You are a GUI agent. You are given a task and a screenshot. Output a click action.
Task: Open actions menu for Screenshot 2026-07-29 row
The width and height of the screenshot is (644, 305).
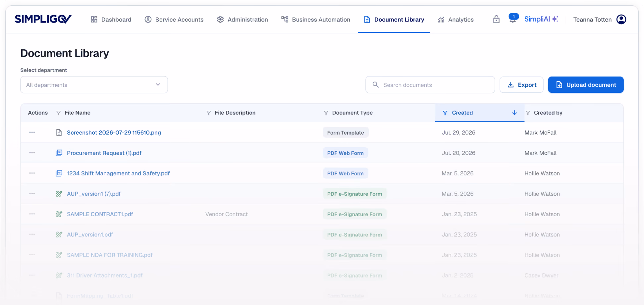[32, 132]
